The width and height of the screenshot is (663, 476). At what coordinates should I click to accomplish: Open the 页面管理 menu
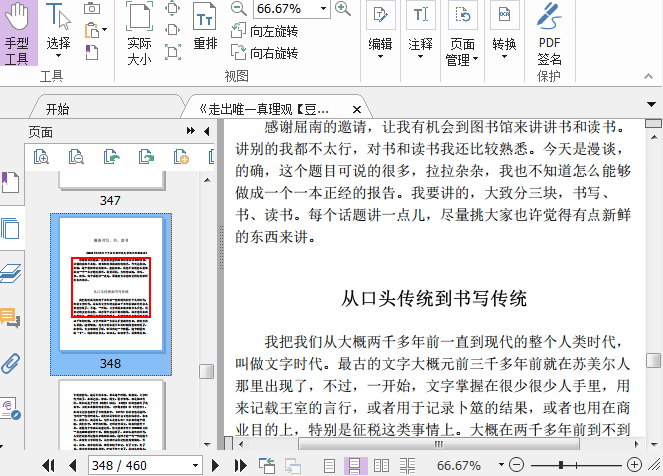[462, 34]
